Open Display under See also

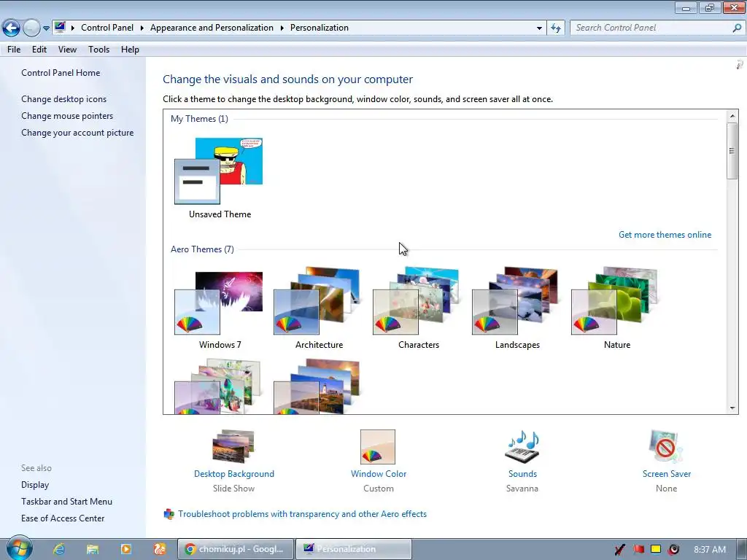tap(35, 485)
